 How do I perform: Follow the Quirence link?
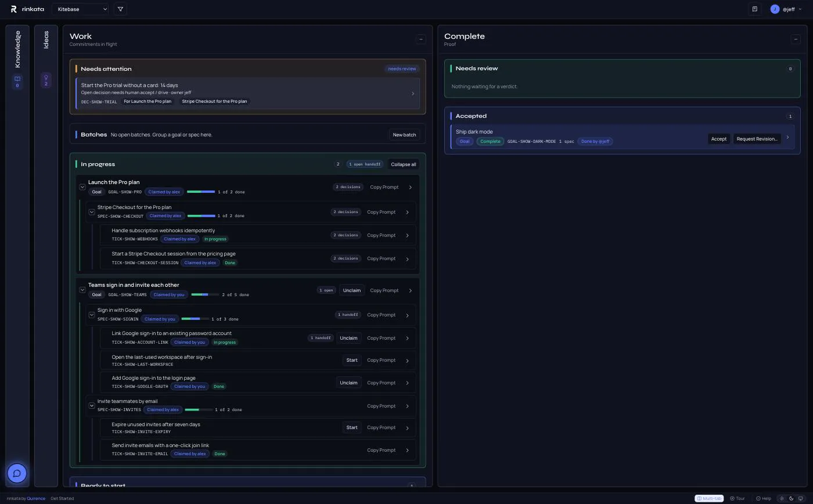36,499
